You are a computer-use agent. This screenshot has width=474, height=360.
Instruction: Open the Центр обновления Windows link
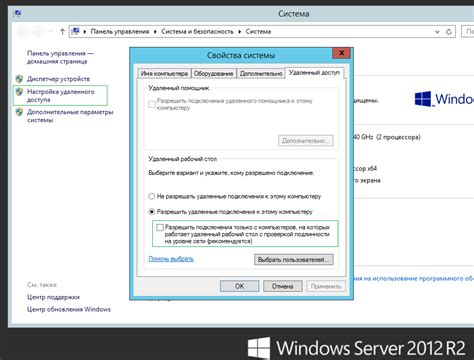point(69,309)
